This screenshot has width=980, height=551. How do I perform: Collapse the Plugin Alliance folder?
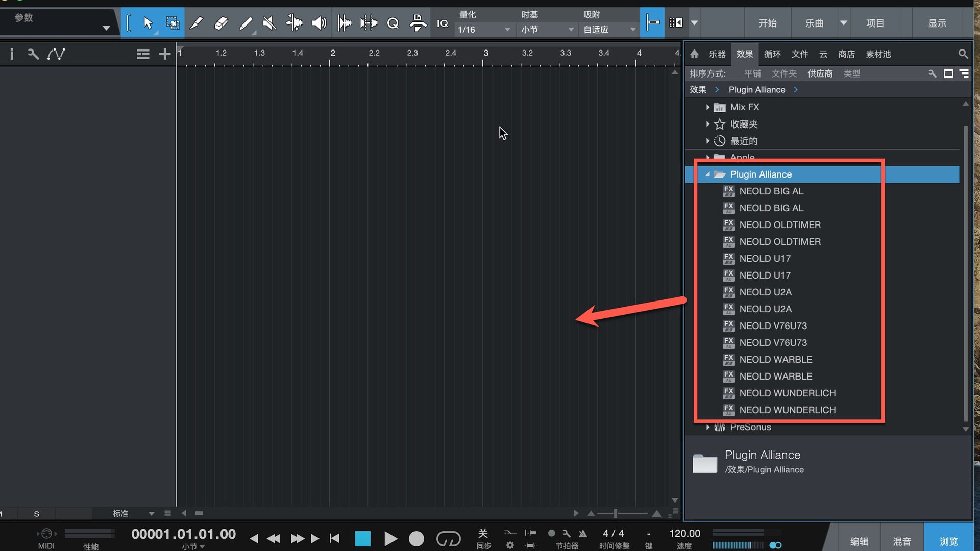click(x=707, y=174)
